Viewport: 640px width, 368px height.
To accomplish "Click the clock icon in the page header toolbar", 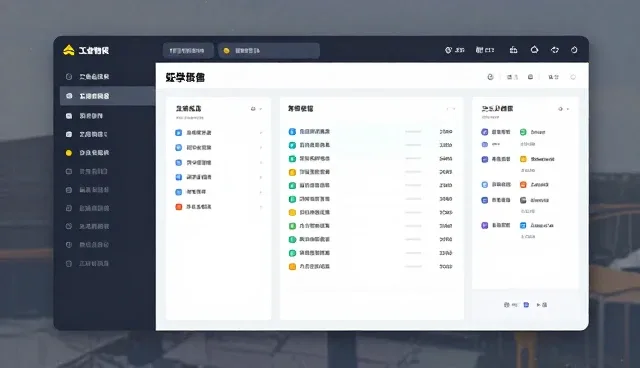I will click(491, 77).
